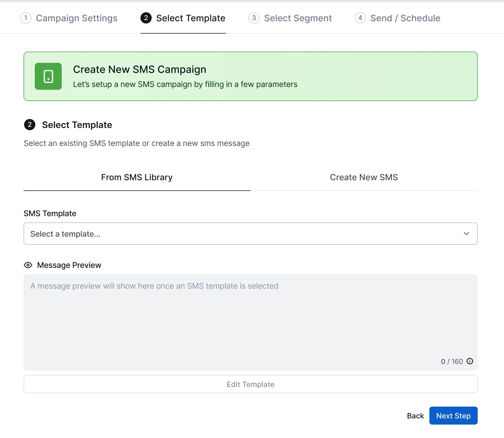Click the blue Next Step button
The image size is (504, 438).
point(454,416)
